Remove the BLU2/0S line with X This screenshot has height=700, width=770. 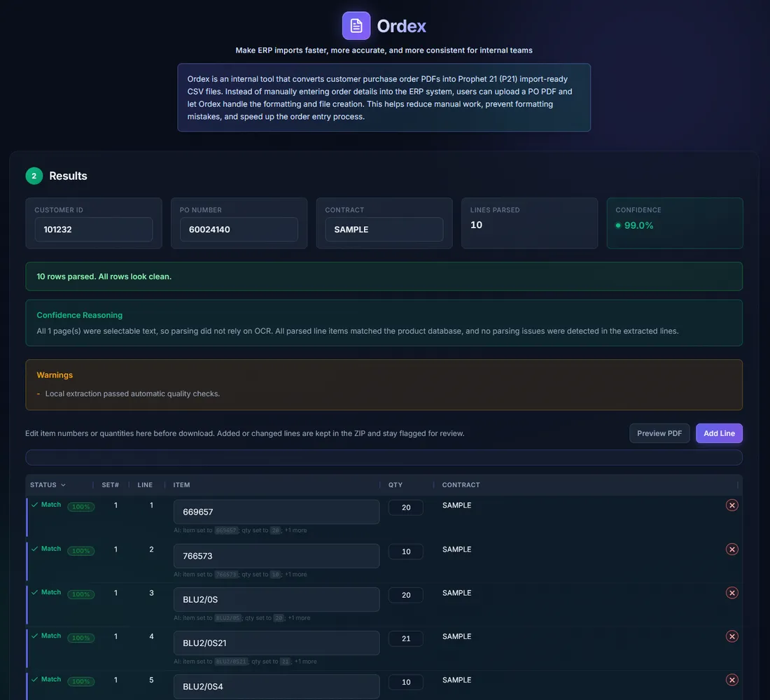(x=731, y=593)
